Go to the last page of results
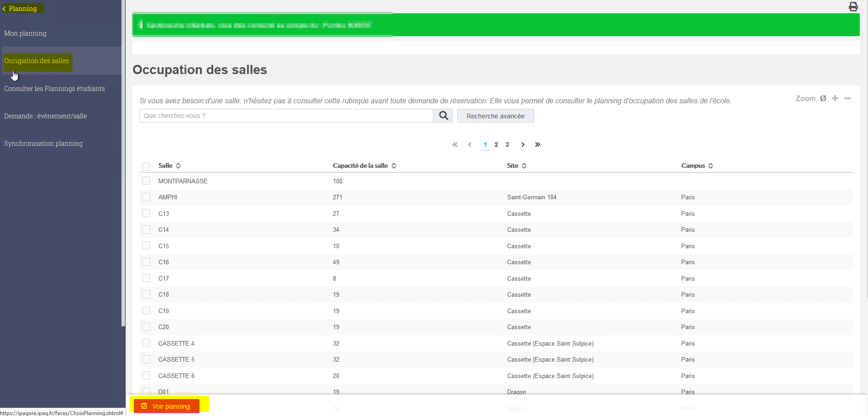The image size is (868, 416). pyautogui.click(x=537, y=144)
